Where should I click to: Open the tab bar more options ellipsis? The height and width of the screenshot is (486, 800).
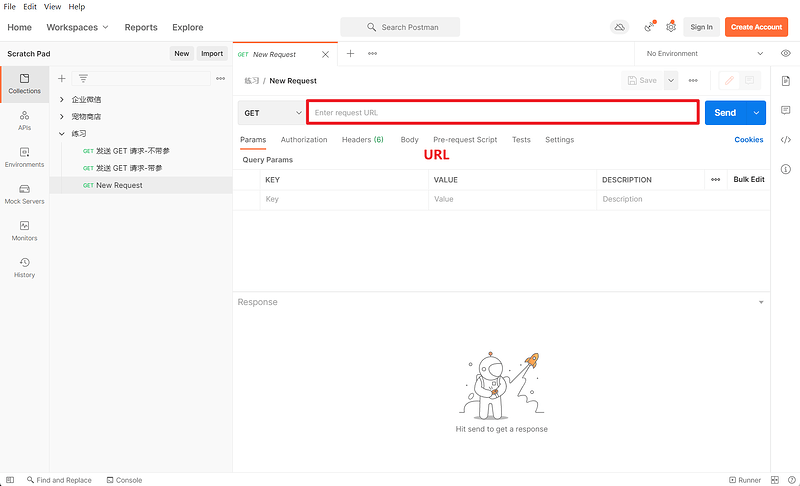pyautogui.click(x=372, y=54)
